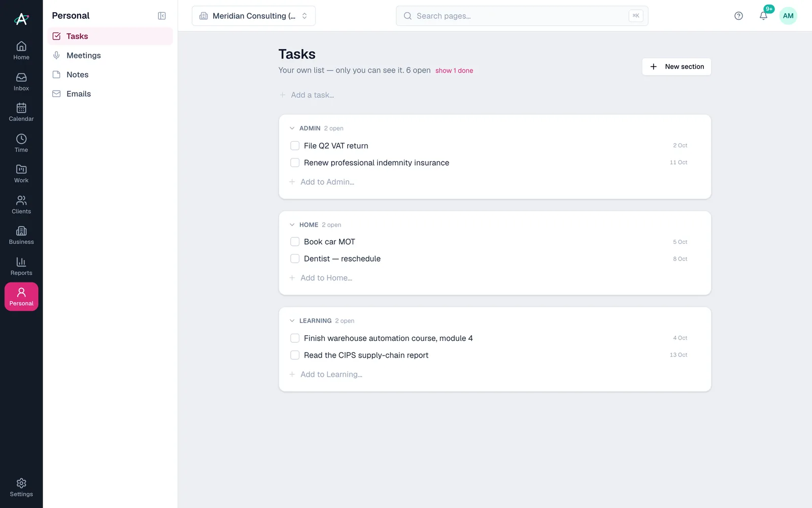Focus the Search pages field
Image resolution: width=812 pixels, height=508 pixels.
[x=522, y=16]
